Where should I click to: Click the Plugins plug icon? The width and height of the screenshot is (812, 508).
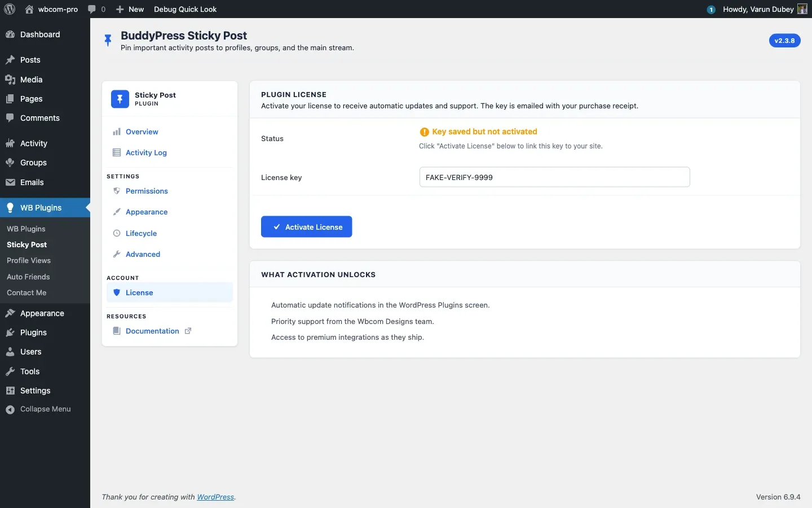[10, 332]
